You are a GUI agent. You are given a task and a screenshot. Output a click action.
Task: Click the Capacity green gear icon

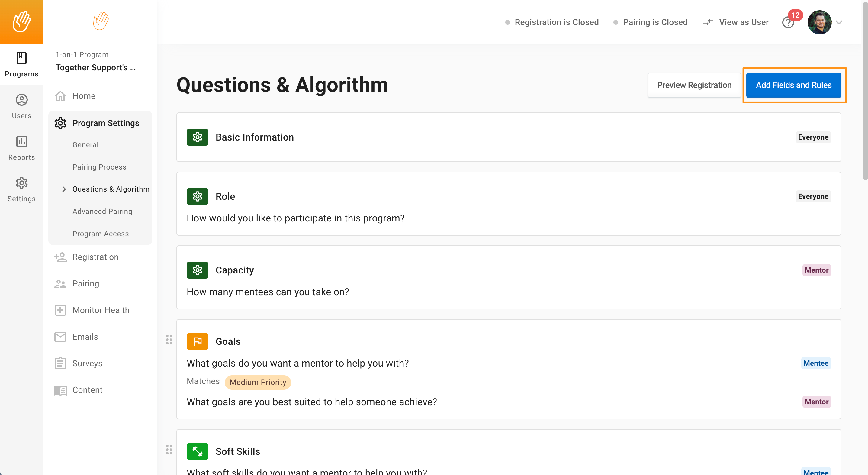tap(198, 270)
